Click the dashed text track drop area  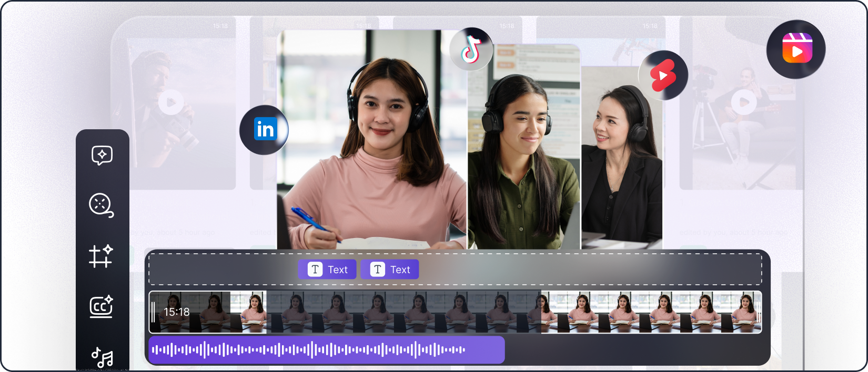coord(456,270)
